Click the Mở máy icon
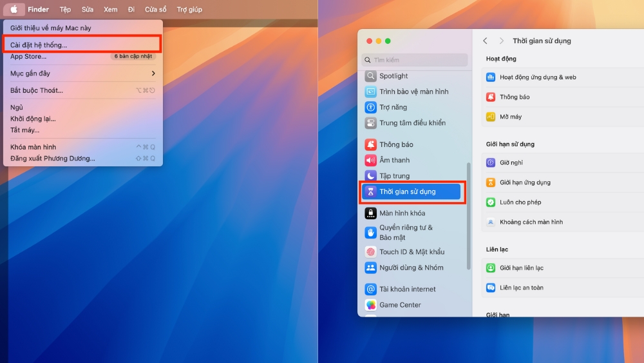Viewport: 644px width, 363px height. click(490, 116)
